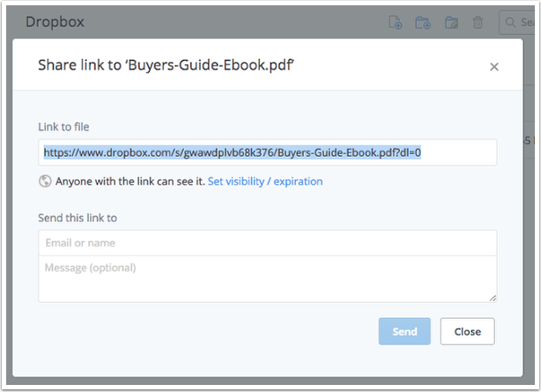Click the Send button
Image resolution: width=541 pixels, height=392 pixels.
point(404,331)
